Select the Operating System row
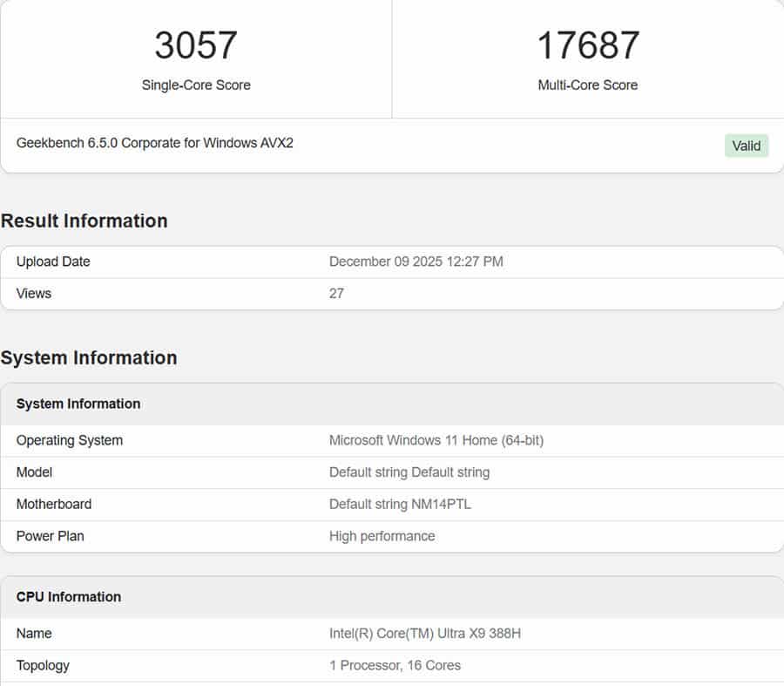This screenshot has width=784, height=686. click(x=69, y=440)
